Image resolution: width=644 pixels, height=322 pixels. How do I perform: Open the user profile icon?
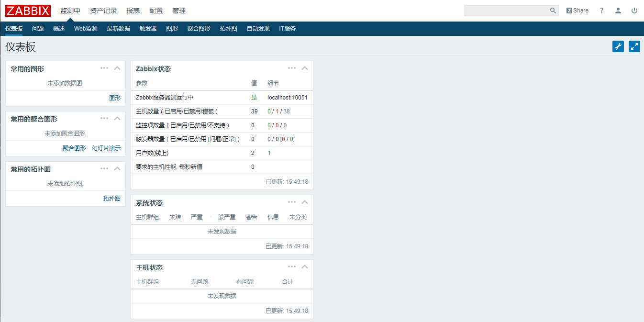tap(618, 11)
